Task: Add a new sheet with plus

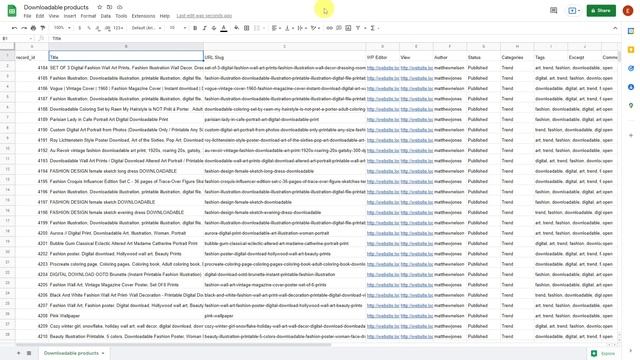Action: point(18,353)
